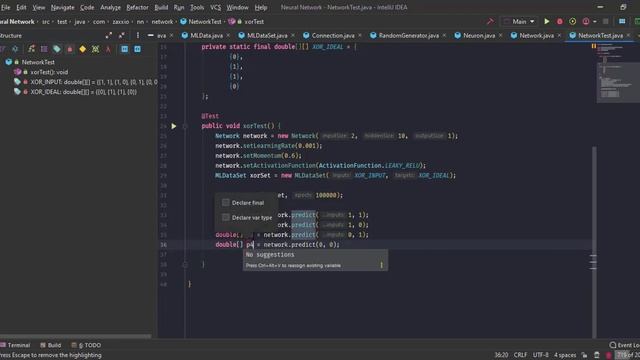Open the Terminal tool window
Viewport: 640px width, 360px height.
[x=16, y=345]
